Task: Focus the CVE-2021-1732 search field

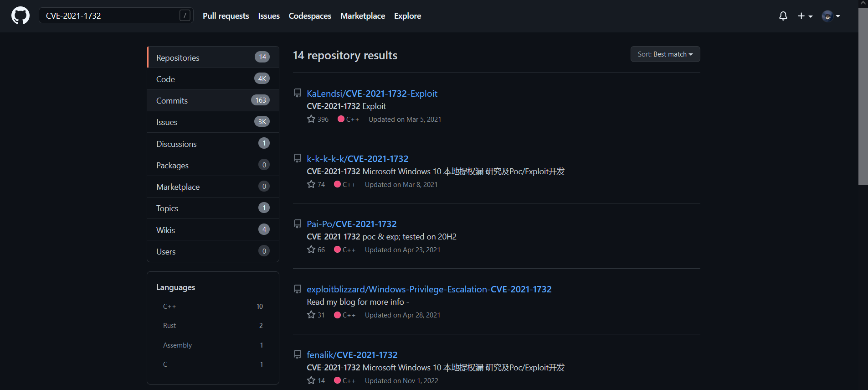Action: coord(116,16)
